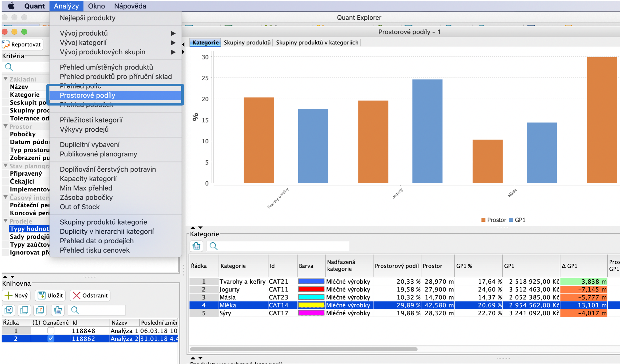This screenshot has width=620, height=364.
Task: Collapse the Prostor criteria group
Action: [6, 126]
